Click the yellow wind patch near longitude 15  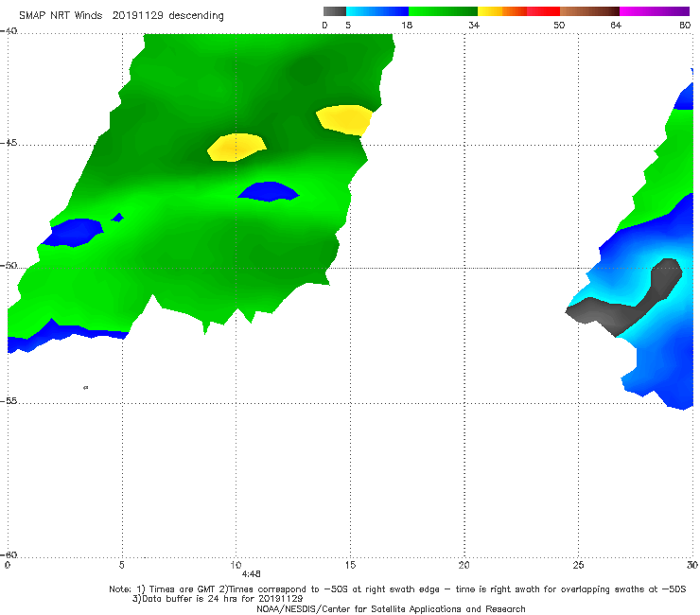point(344,120)
